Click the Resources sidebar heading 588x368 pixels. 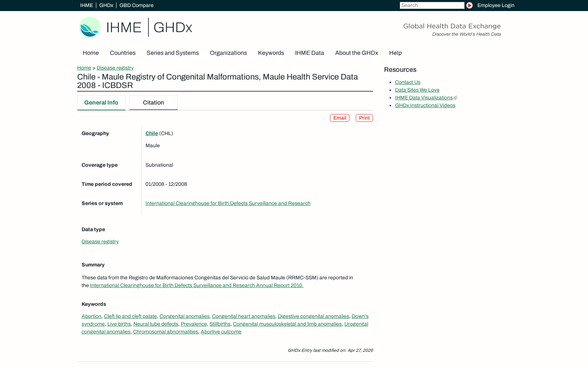pos(400,70)
